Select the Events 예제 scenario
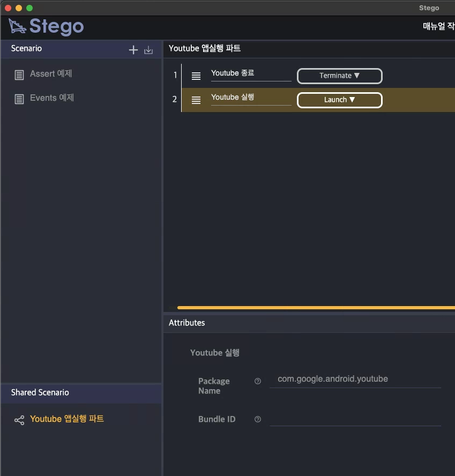This screenshot has height=476, width=455. [x=52, y=98]
